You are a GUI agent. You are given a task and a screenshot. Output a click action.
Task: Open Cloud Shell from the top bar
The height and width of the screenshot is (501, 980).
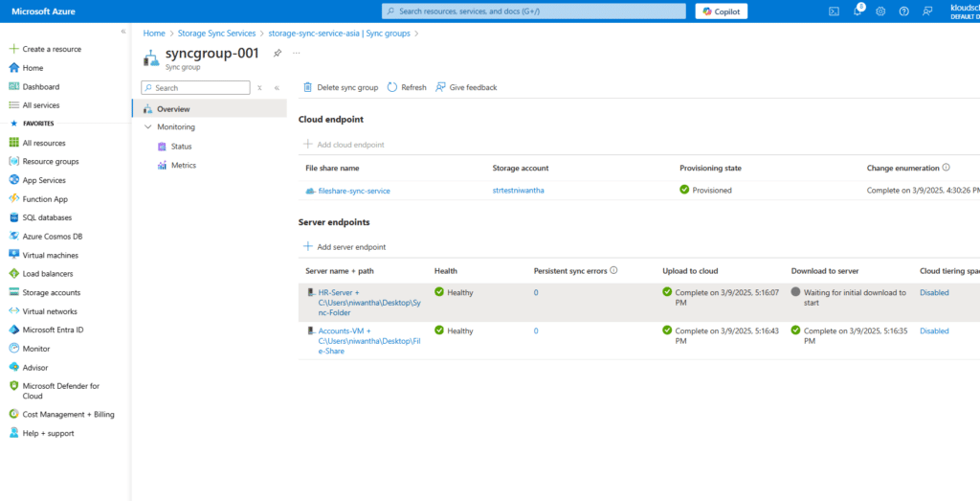(834, 11)
